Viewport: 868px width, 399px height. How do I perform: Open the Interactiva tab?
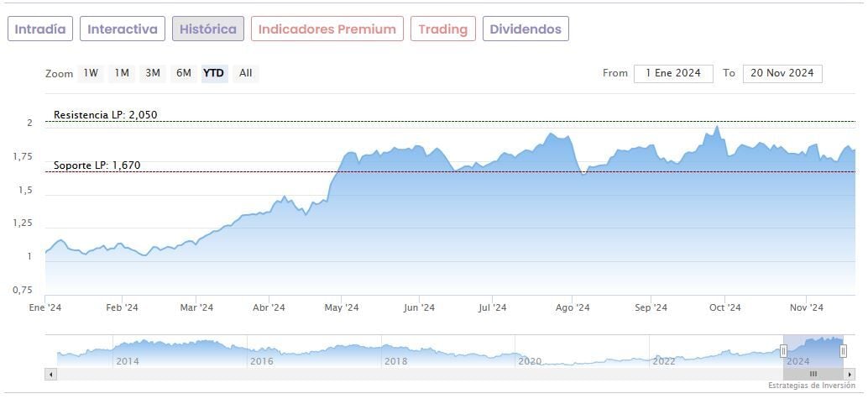[x=123, y=29]
